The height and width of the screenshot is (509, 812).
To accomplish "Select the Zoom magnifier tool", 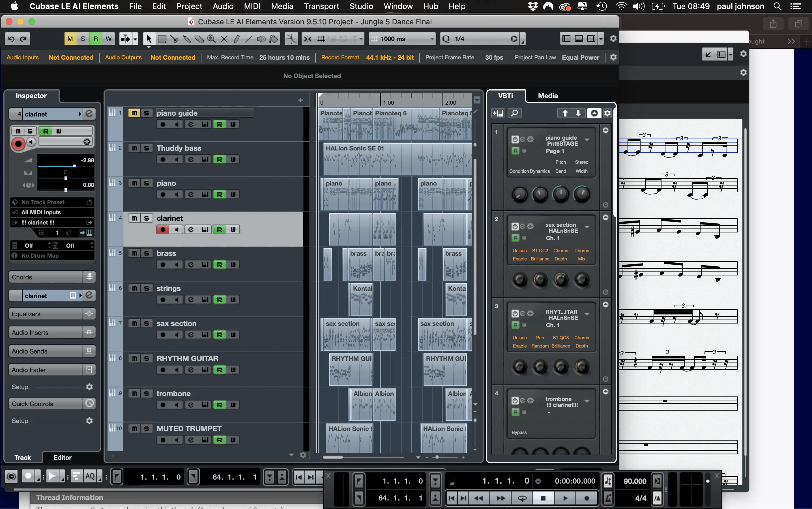I will pos(212,39).
